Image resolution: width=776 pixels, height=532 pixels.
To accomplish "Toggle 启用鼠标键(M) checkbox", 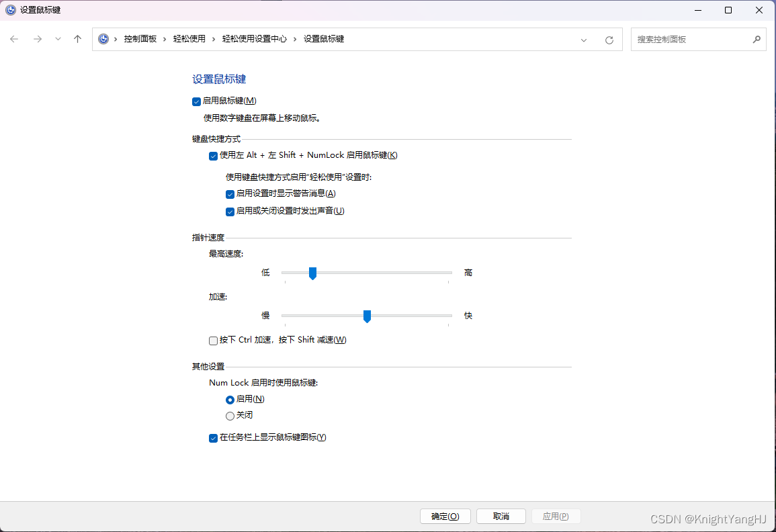I will click(196, 101).
